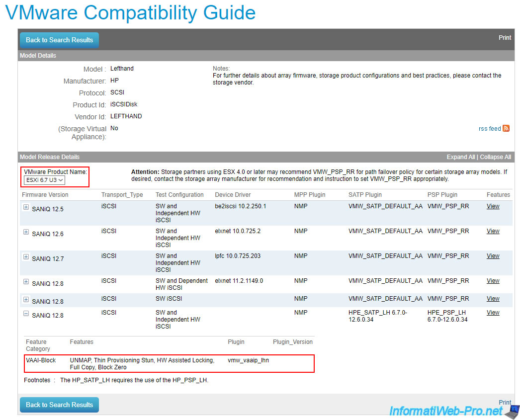The height and width of the screenshot is (420, 520).
Task: Click View features for the SANiQ 12.6 row
Action: [x=493, y=231]
